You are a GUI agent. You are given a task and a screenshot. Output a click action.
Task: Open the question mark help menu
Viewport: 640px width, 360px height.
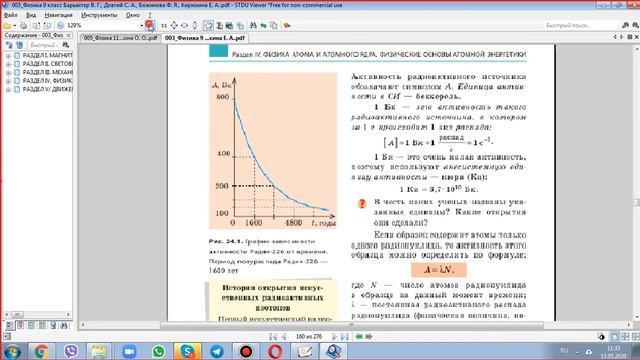pyautogui.click(x=149, y=15)
